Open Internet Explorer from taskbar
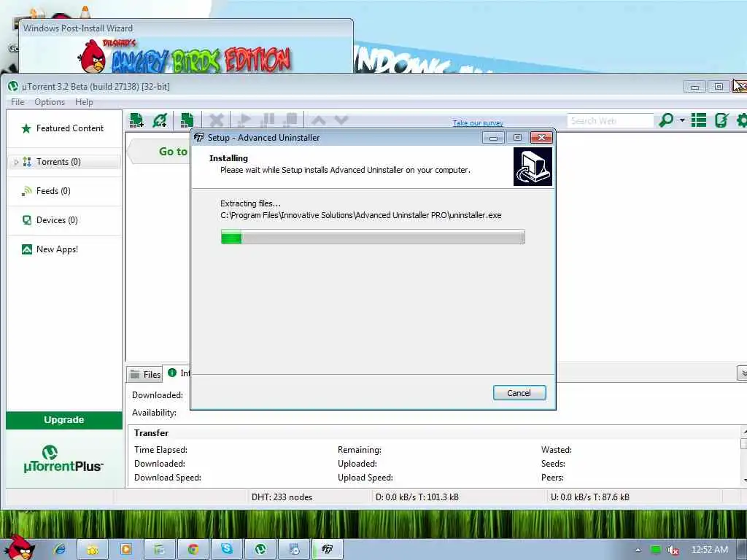 [60, 550]
